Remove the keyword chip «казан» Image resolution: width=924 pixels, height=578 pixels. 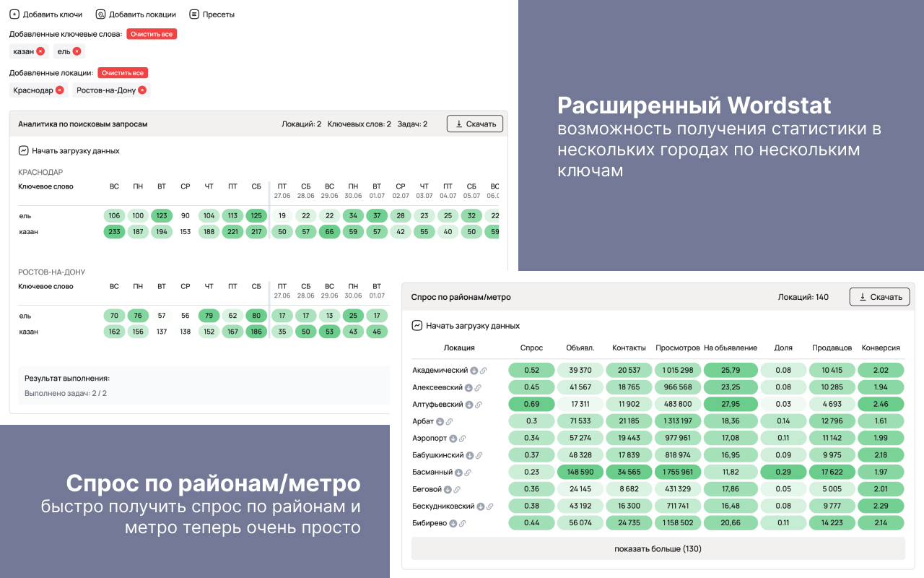tap(40, 51)
